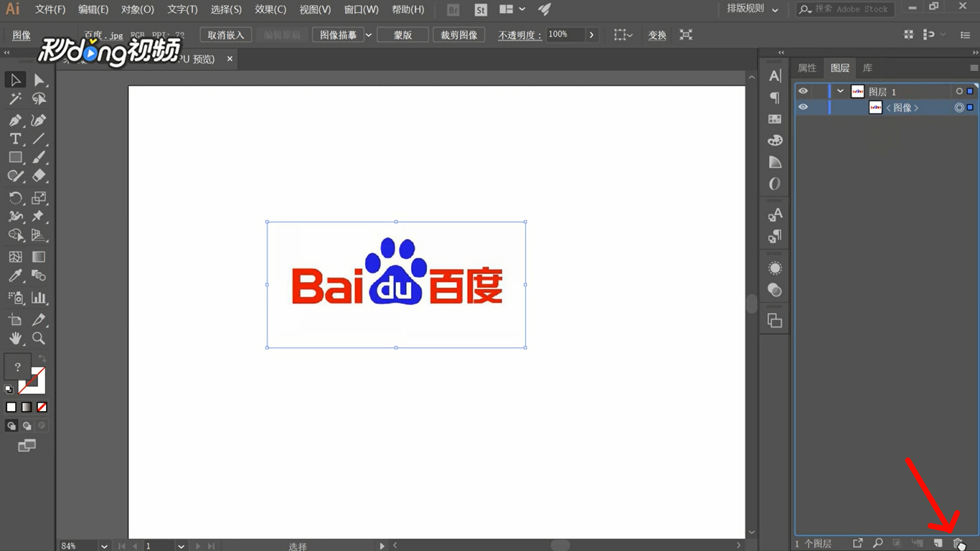The height and width of the screenshot is (551, 980).
Task: Open the 文件(F) menu
Action: tap(50, 9)
